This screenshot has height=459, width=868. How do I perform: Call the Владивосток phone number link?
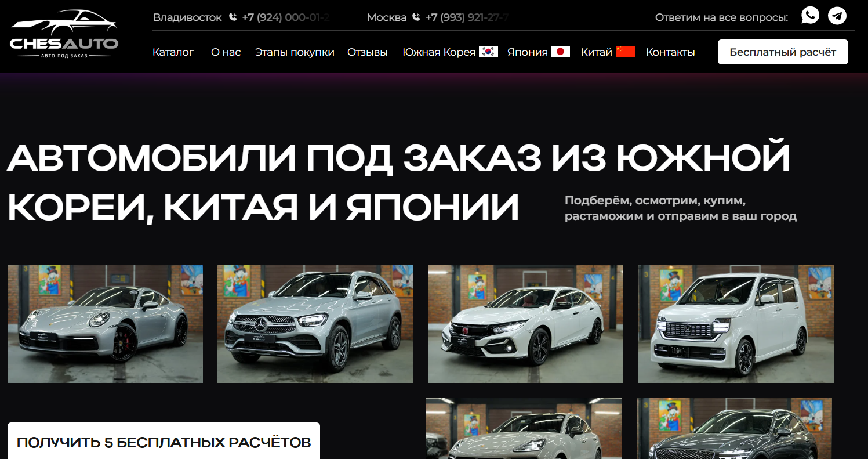tap(285, 17)
